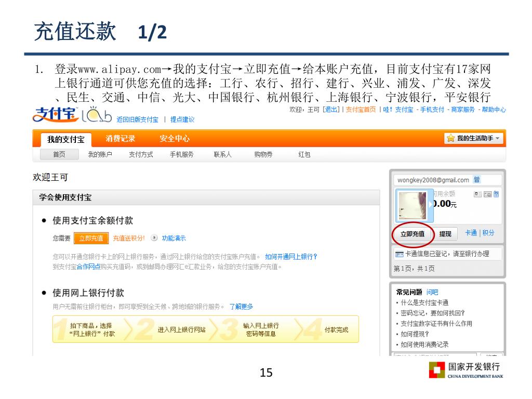
Task: Select the 首页 sub-menu item
Action: (x=59, y=154)
